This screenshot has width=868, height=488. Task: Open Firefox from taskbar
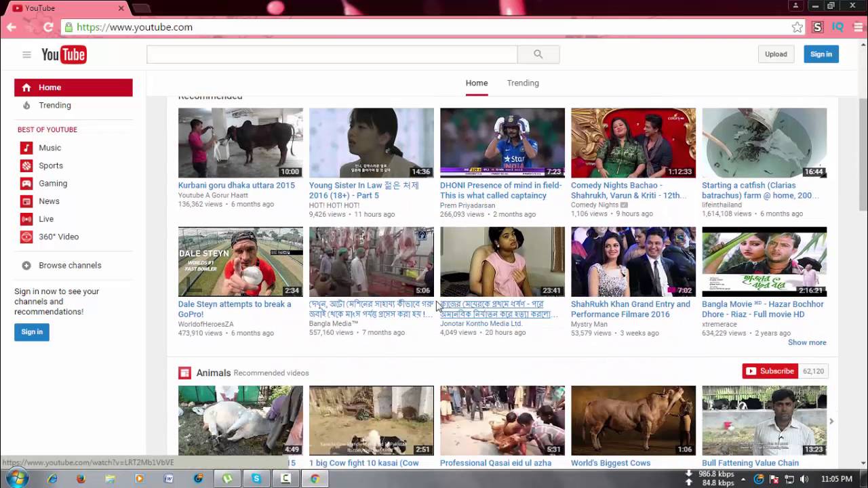(81, 479)
